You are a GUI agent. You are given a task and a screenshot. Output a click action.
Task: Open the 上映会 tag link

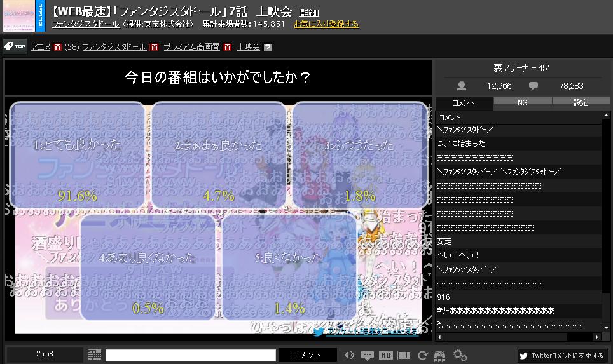point(248,47)
